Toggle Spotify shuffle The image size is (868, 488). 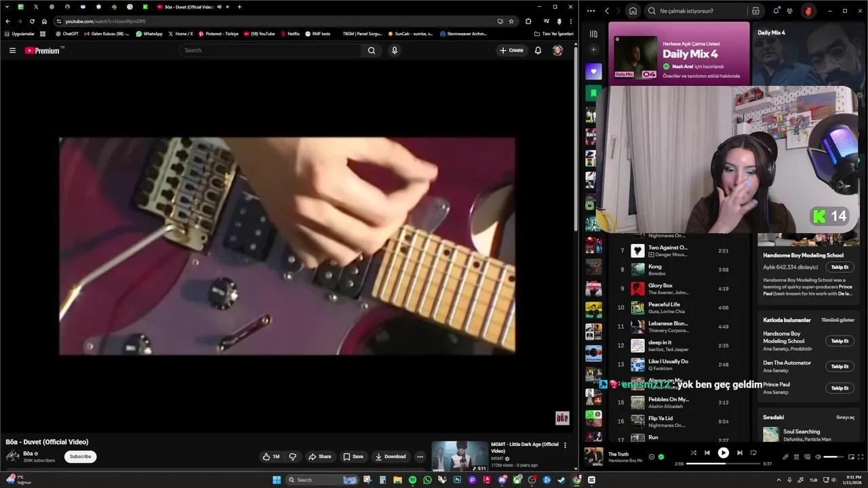click(x=693, y=453)
